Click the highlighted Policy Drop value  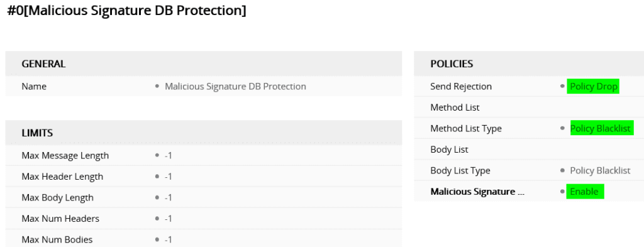pyautogui.click(x=593, y=87)
